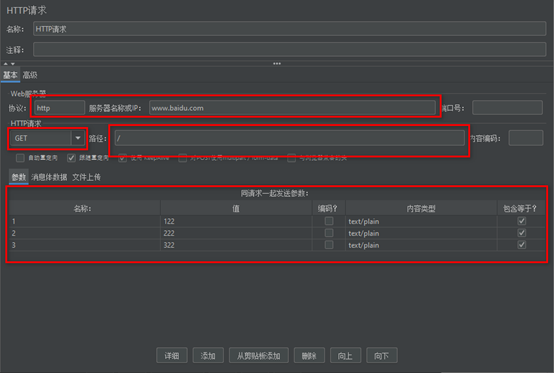Click the 协议 field containing http
554x373 pixels.
[x=59, y=108]
